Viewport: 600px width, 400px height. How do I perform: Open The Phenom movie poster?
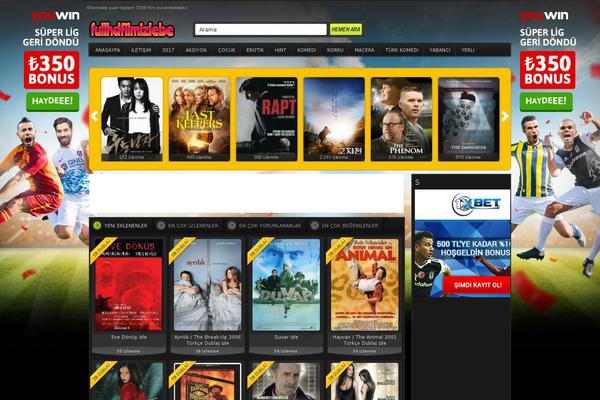(401, 119)
